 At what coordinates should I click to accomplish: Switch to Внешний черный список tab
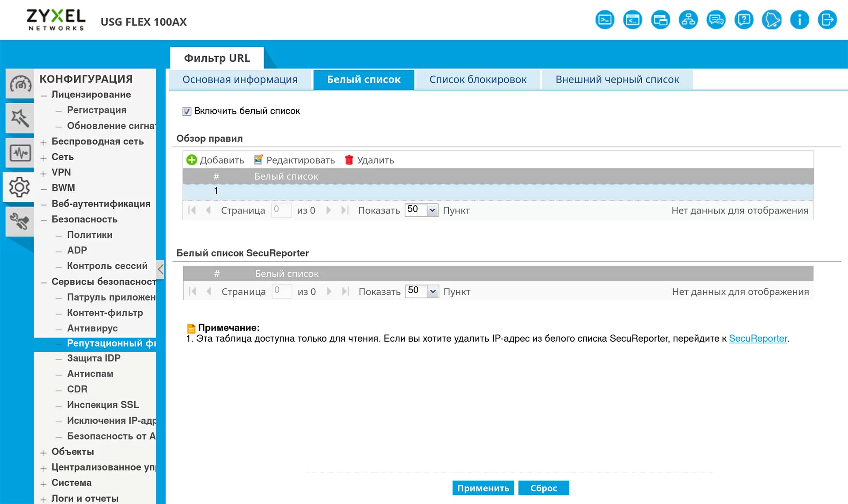617,79
